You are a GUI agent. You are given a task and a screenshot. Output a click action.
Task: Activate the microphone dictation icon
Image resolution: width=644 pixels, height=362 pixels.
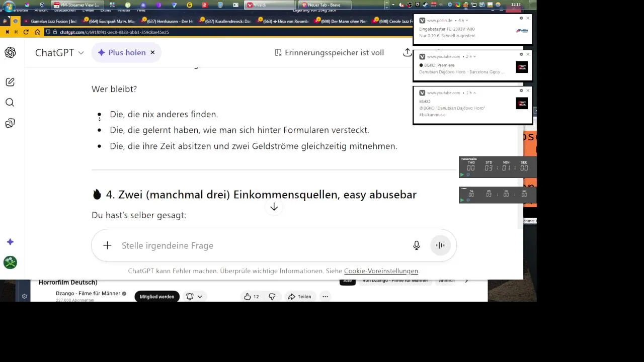pyautogui.click(x=417, y=245)
